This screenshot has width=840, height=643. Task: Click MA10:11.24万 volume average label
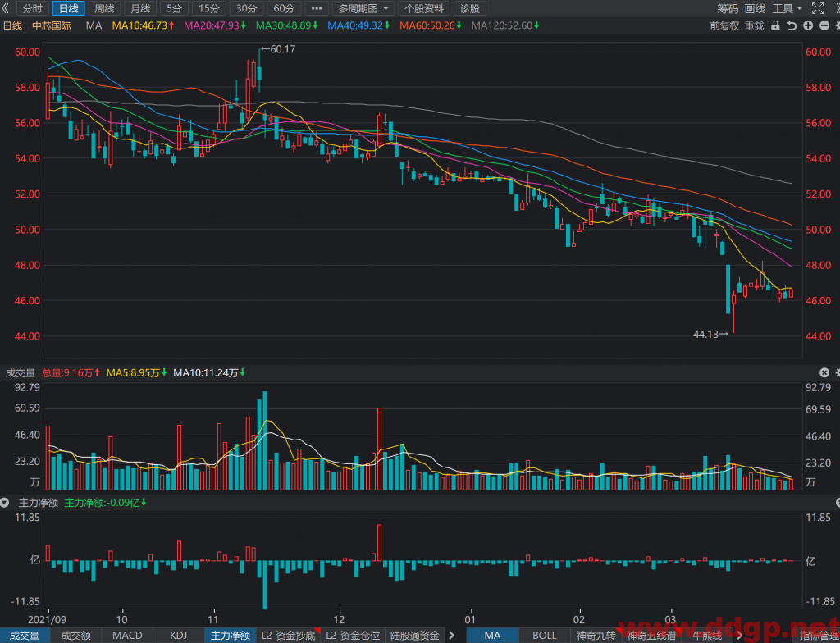click(x=209, y=372)
